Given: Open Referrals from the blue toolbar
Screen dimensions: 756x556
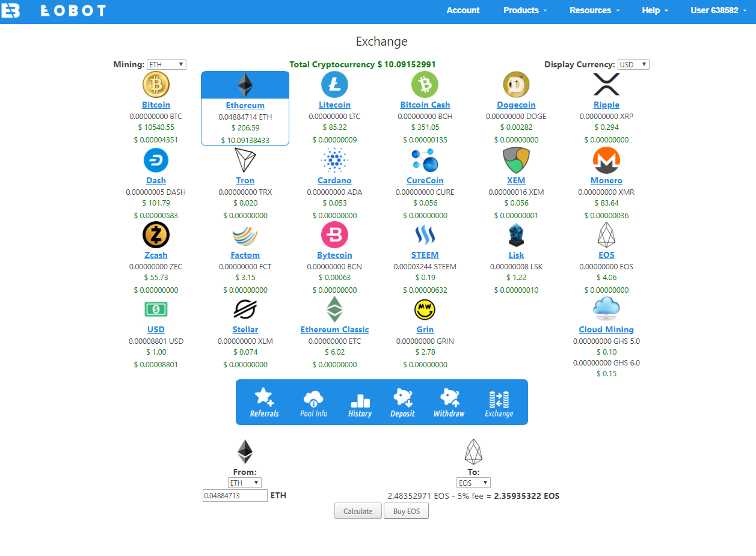Looking at the screenshot, I should 265,402.
